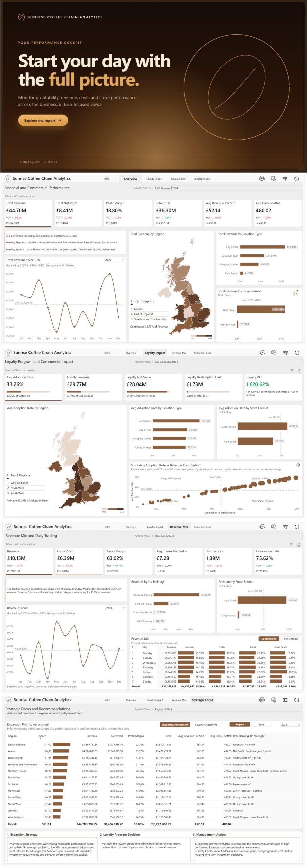Select the Loyalty Assessment toggle
The height and width of the screenshot is (868, 307).
pos(206,725)
